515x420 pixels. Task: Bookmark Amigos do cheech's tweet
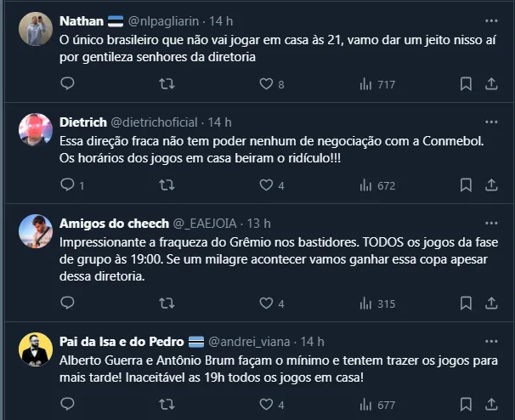[x=466, y=304]
